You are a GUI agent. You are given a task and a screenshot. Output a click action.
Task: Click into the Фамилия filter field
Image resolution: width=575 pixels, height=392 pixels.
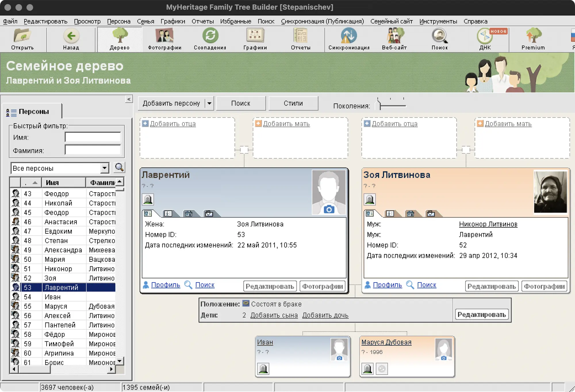(93, 150)
